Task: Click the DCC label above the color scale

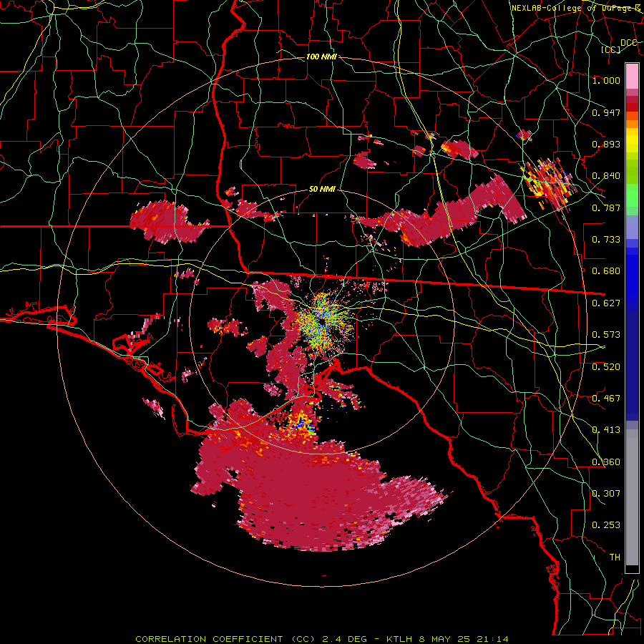Action: click(629, 42)
